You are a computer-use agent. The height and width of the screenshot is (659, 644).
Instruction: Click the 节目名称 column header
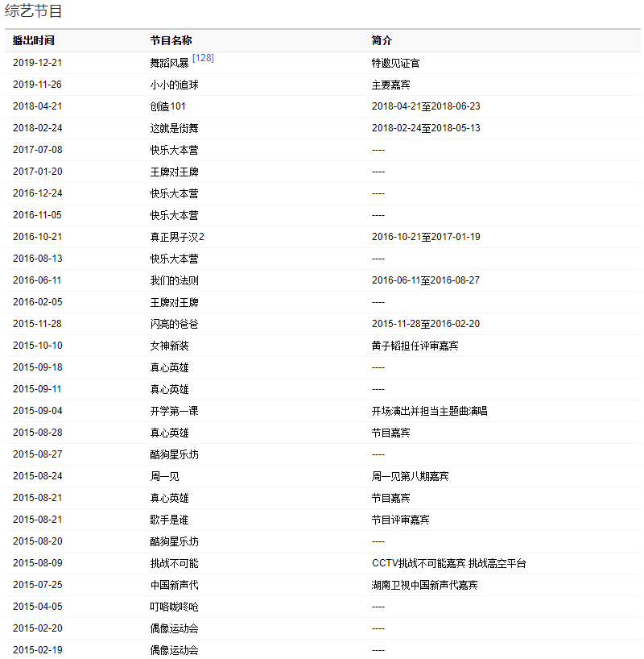(x=171, y=40)
